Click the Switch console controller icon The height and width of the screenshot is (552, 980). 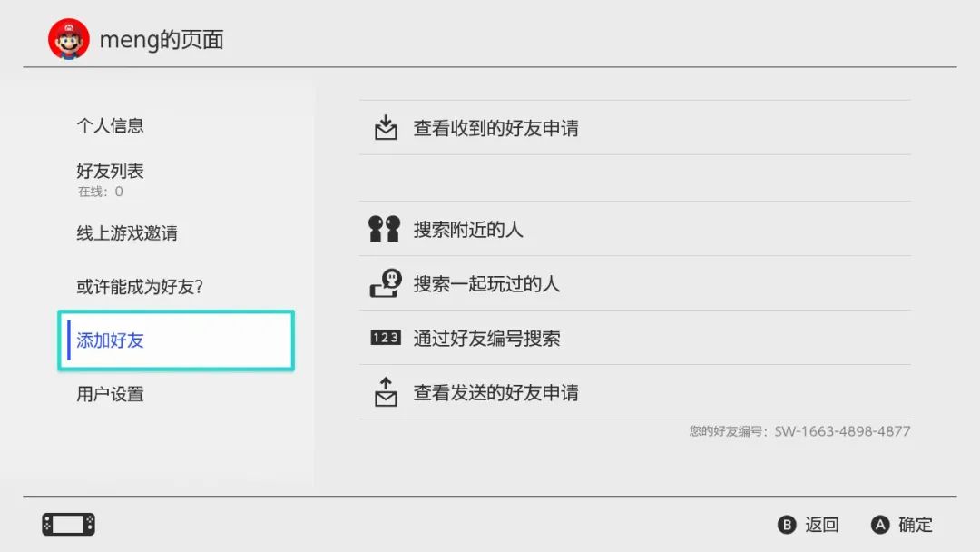pyautogui.click(x=68, y=525)
